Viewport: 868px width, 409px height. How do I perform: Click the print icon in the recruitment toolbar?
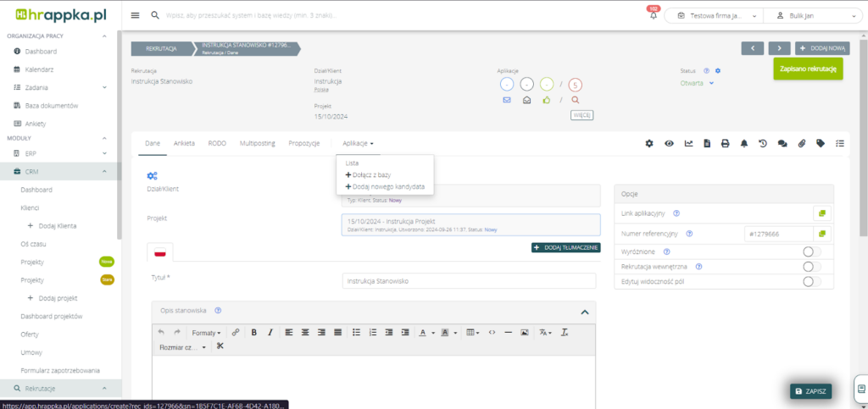click(725, 144)
